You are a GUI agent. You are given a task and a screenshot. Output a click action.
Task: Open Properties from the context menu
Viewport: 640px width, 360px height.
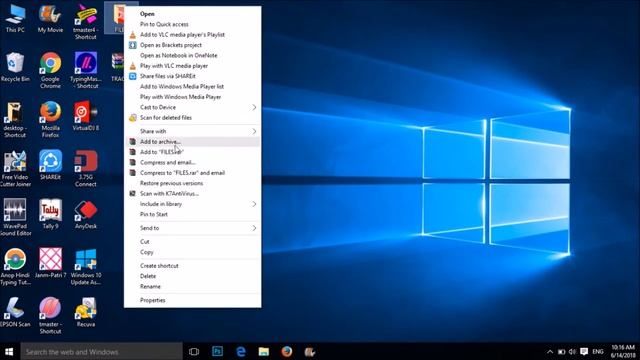193,300
